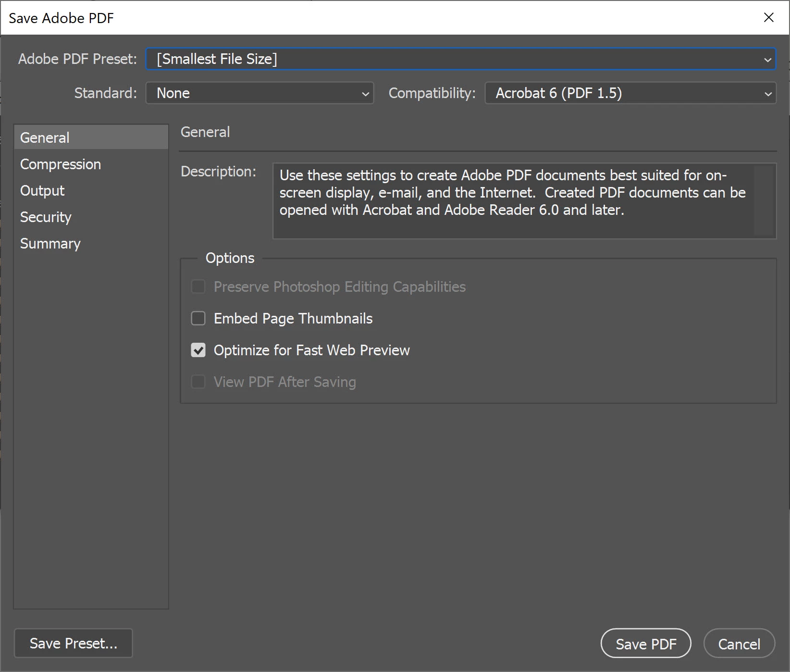Click the Description box scrollbar

[764, 201]
